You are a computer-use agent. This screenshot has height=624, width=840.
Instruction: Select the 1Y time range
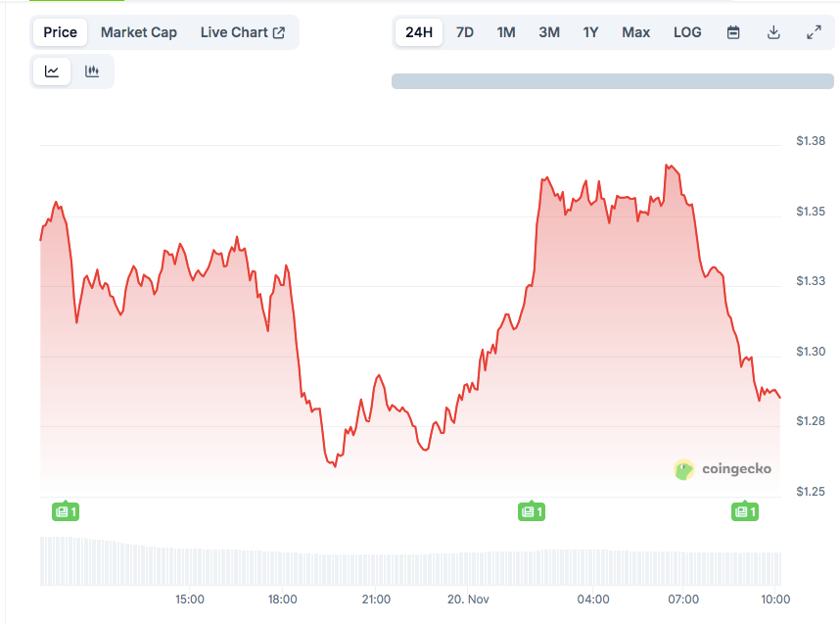(590, 32)
